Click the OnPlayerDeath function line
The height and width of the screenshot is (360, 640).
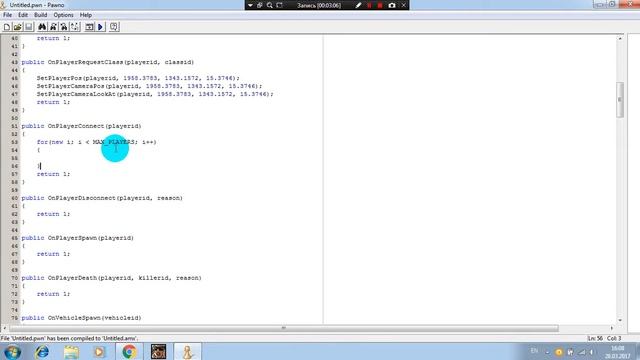[111, 278]
